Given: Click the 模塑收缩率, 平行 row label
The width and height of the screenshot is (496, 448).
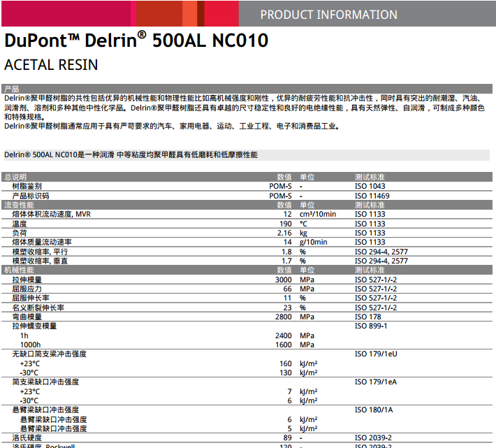Looking at the screenshot, I should (40, 252).
